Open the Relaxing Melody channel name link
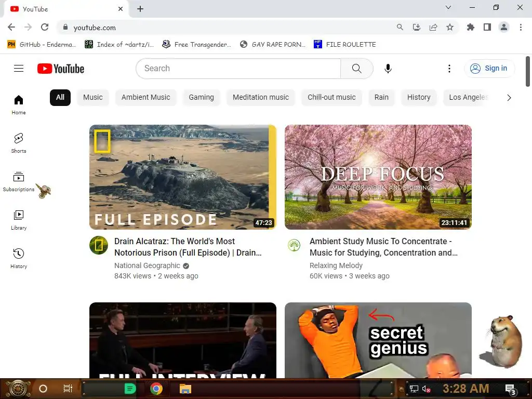The height and width of the screenshot is (399, 532). coord(336,265)
